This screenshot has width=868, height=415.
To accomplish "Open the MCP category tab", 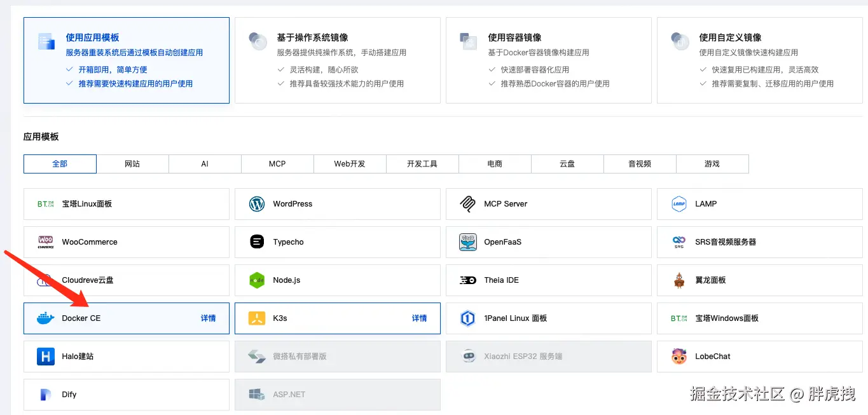I will click(277, 164).
